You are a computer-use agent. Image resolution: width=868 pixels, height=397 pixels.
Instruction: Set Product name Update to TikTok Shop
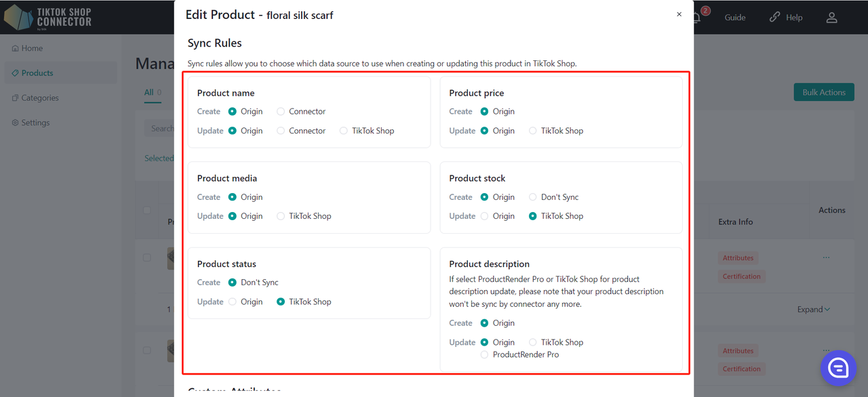click(344, 131)
